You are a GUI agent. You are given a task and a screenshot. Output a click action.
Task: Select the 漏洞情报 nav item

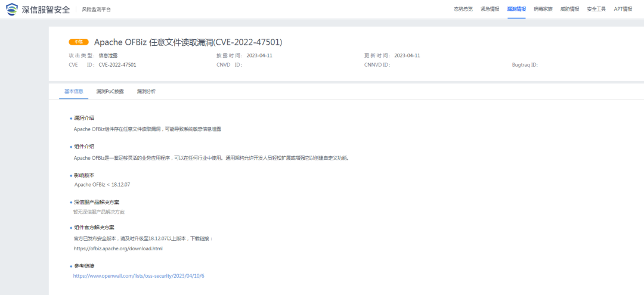tap(516, 9)
